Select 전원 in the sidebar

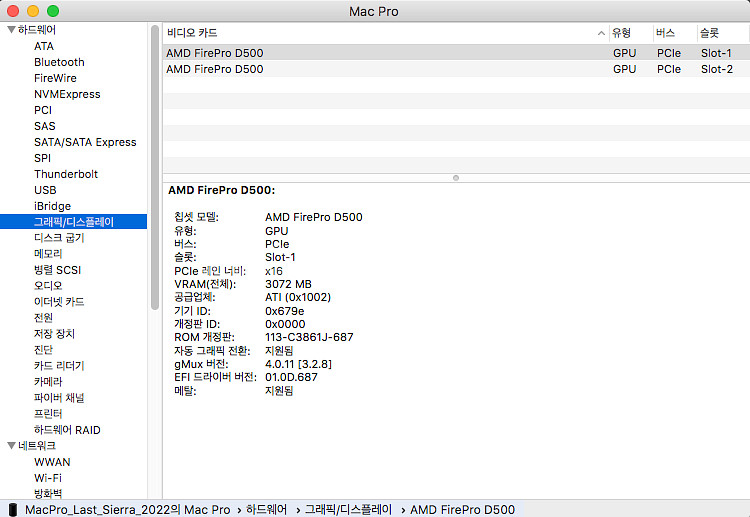point(44,318)
